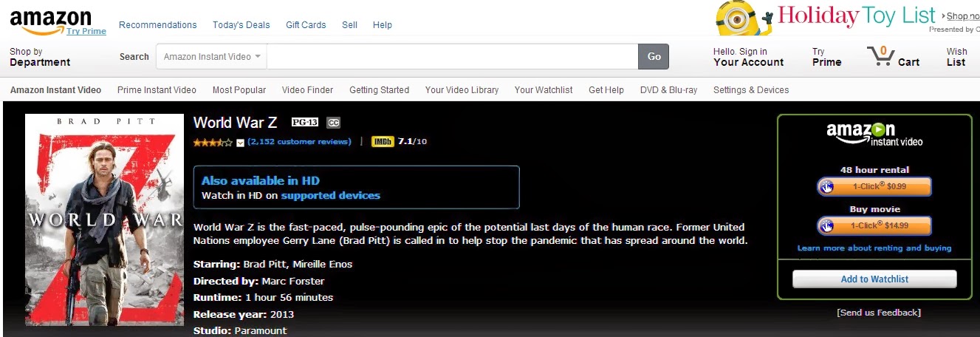This screenshot has height=337, width=980.
Task: Open the shopping cart icon
Action: [x=880, y=57]
